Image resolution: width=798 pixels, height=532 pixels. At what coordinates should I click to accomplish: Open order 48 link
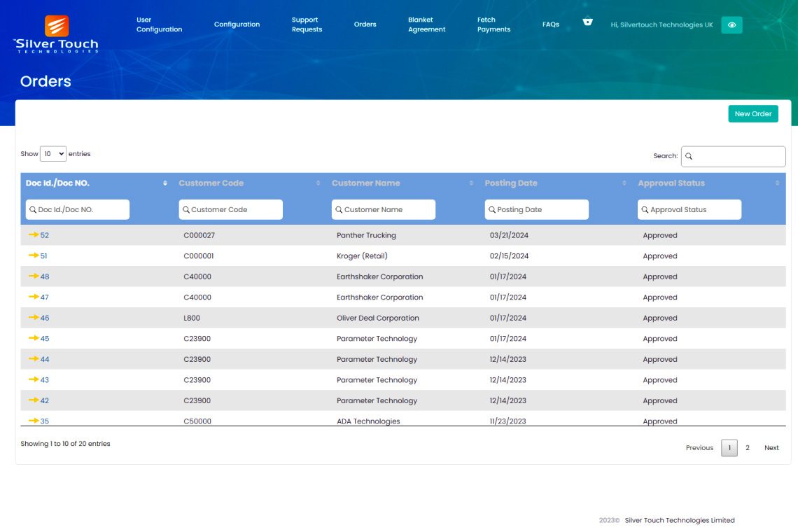[x=45, y=276]
